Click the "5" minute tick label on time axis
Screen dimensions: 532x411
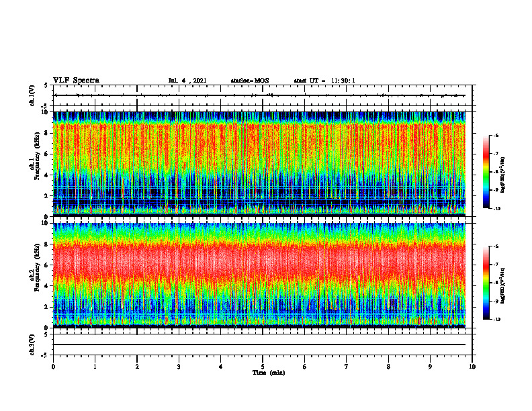[x=263, y=367]
